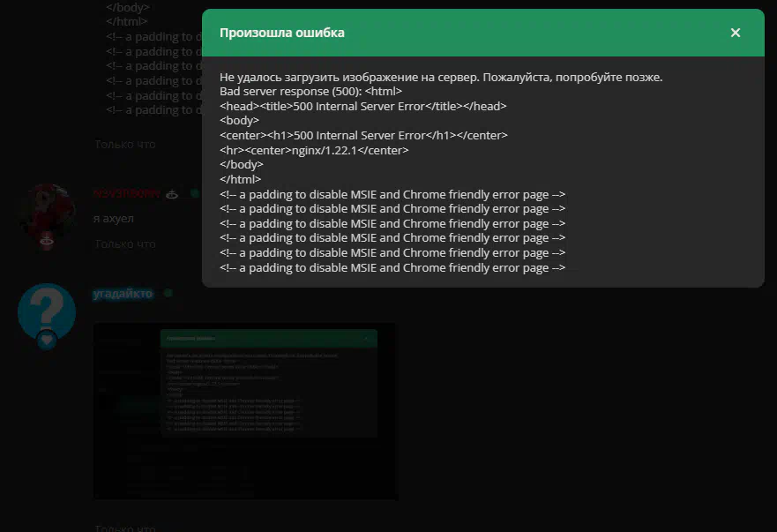777x532 pixels.
Task: Click the head/title "500 Internal Server Error" line
Action: pos(363,106)
